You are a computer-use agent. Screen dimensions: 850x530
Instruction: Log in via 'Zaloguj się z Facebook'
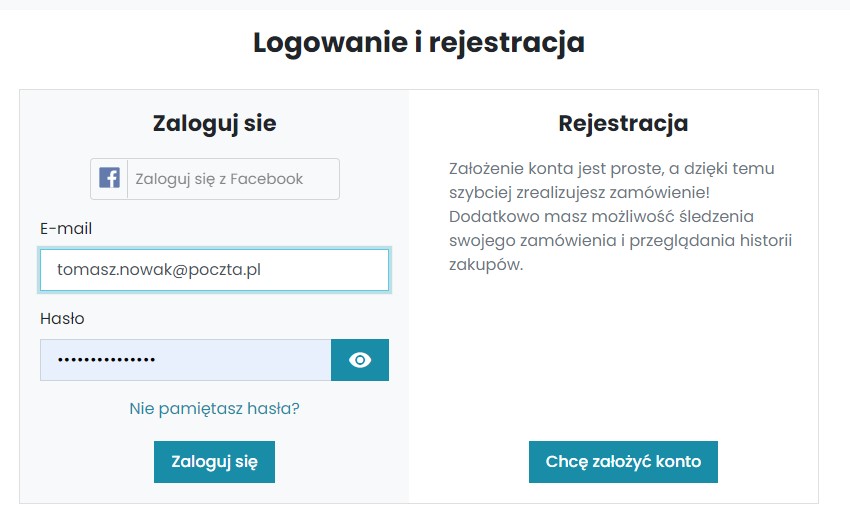pos(215,179)
